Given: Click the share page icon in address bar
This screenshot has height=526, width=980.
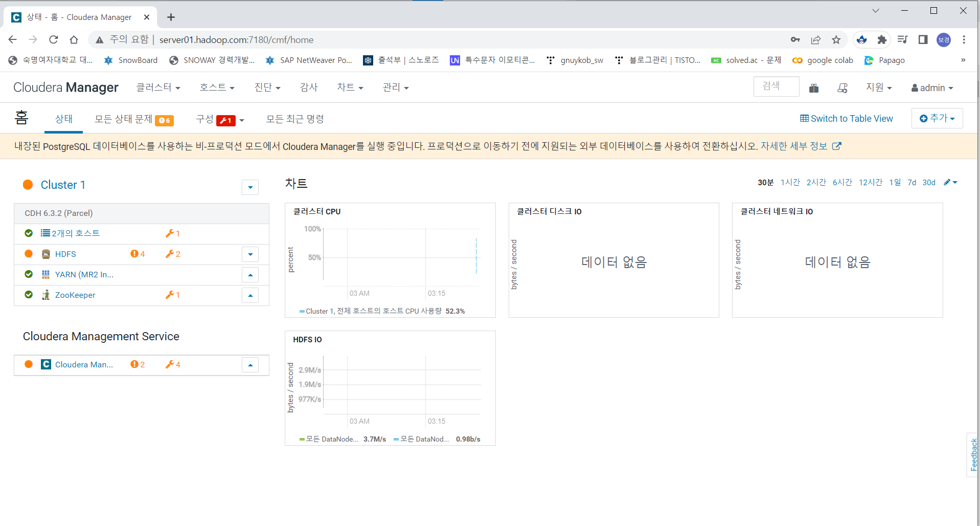Looking at the screenshot, I should click(816, 39).
